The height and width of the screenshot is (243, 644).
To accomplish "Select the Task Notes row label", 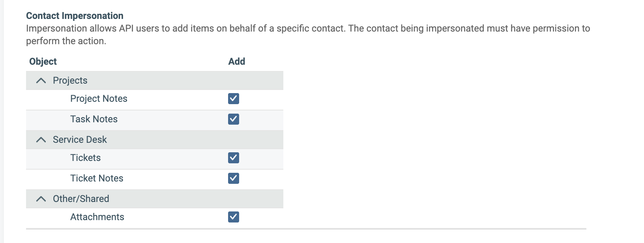I will [x=94, y=120].
